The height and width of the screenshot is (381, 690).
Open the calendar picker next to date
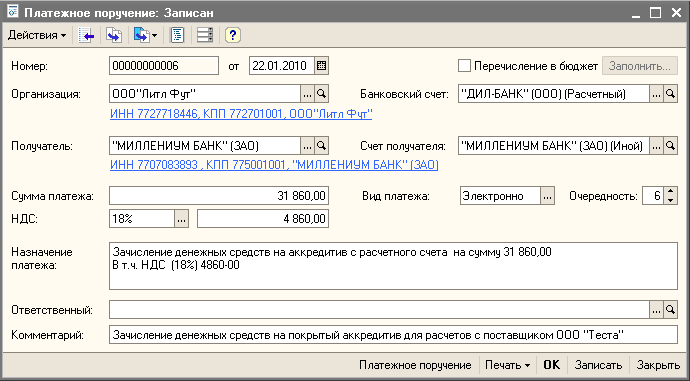point(321,66)
